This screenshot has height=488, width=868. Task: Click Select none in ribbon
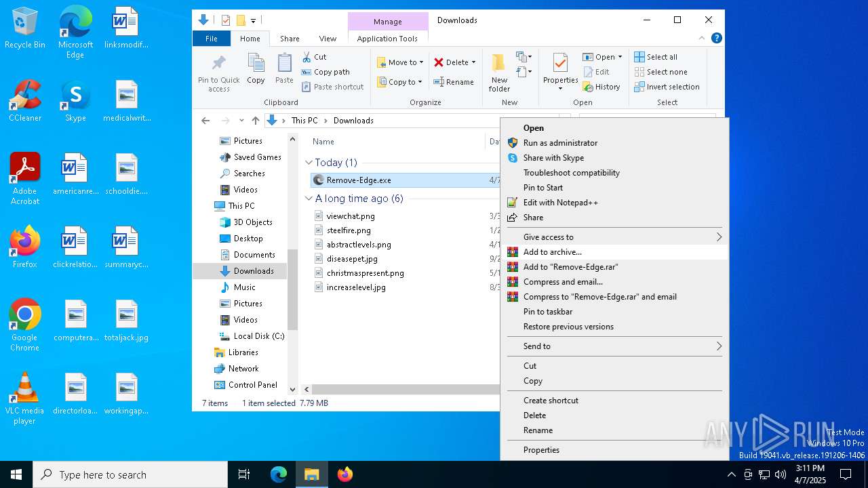661,72
